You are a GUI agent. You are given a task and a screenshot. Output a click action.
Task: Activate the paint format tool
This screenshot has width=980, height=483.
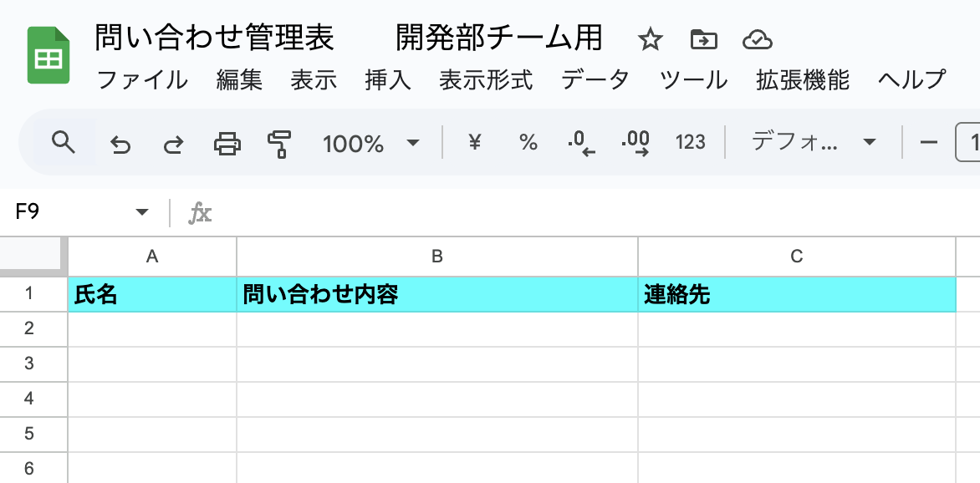(278, 144)
